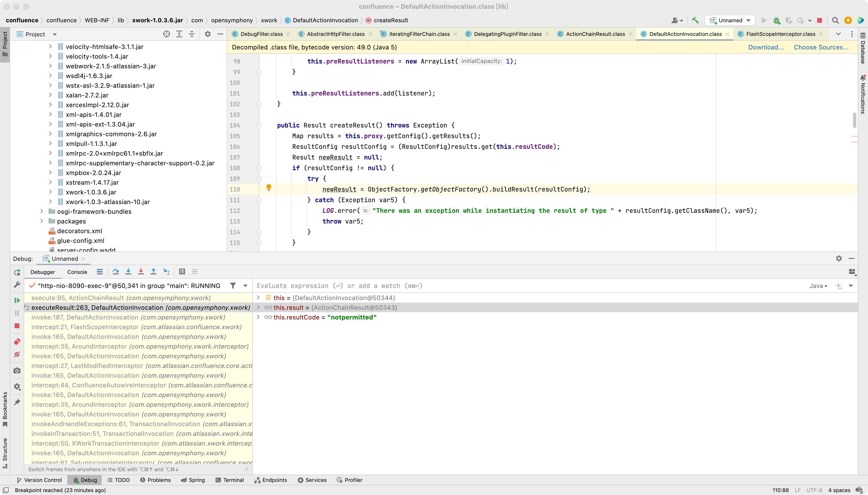Click editor vertical scrollbar thumb
Image resolution: width=868 pixels, height=495 pixels.
[855, 120]
